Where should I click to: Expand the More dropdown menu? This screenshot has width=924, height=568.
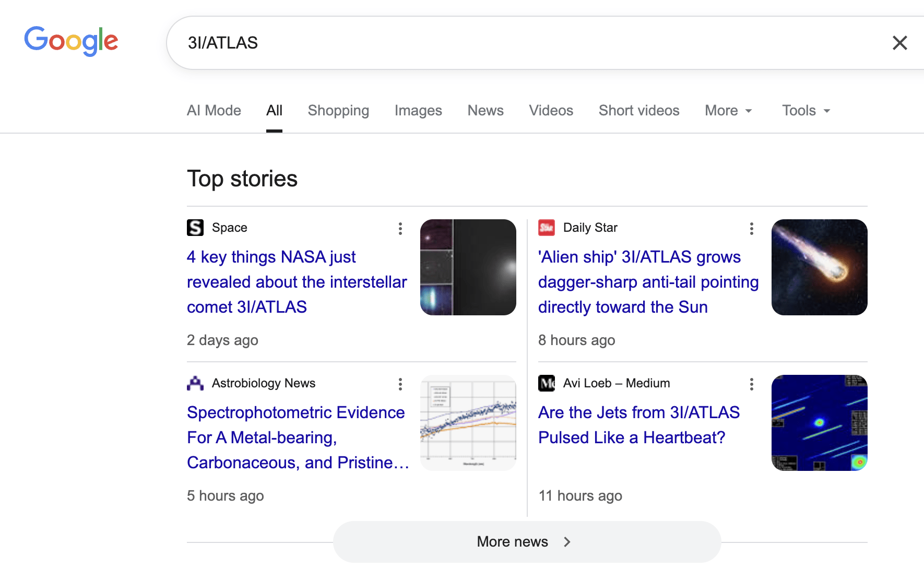pos(728,111)
